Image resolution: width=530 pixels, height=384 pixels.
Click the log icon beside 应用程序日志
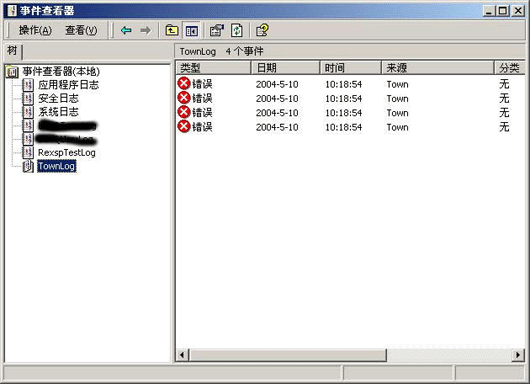point(28,85)
